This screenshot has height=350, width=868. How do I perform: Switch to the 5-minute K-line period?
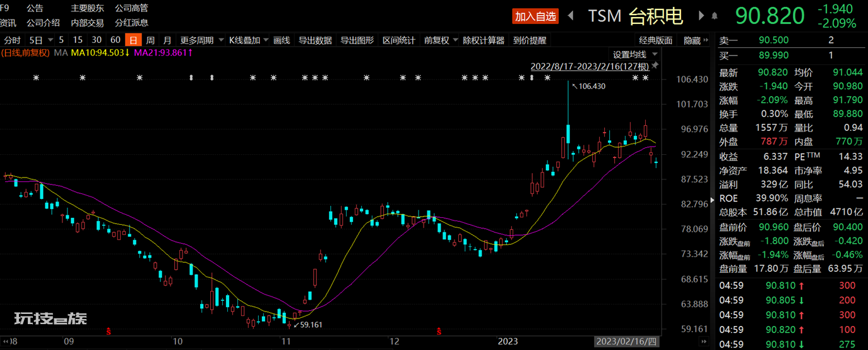(x=61, y=40)
